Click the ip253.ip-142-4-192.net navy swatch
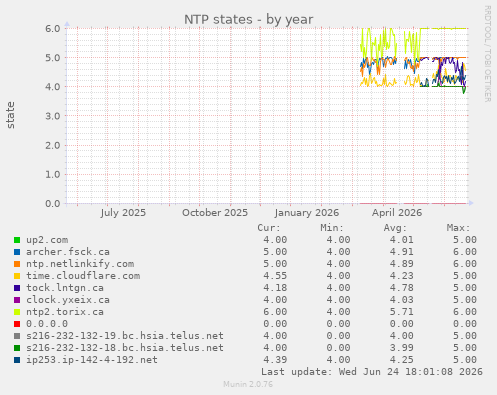497x395 pixels. tap(17, 360)
